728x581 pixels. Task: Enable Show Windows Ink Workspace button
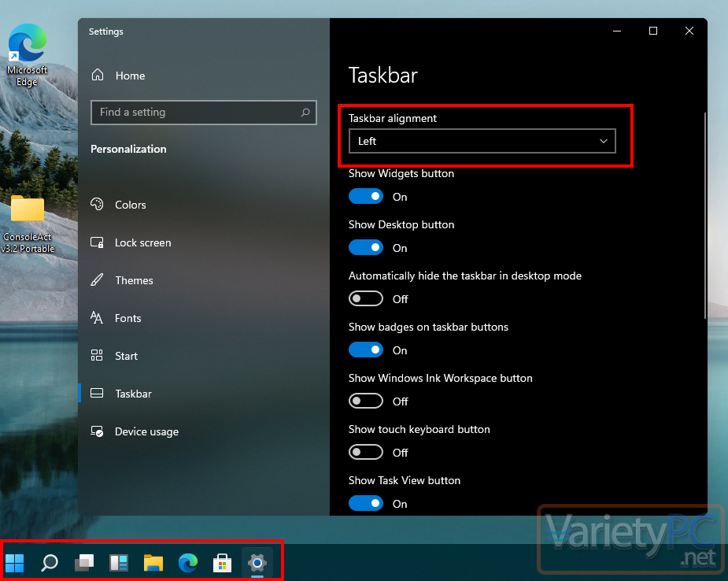(x=366, y=401)
